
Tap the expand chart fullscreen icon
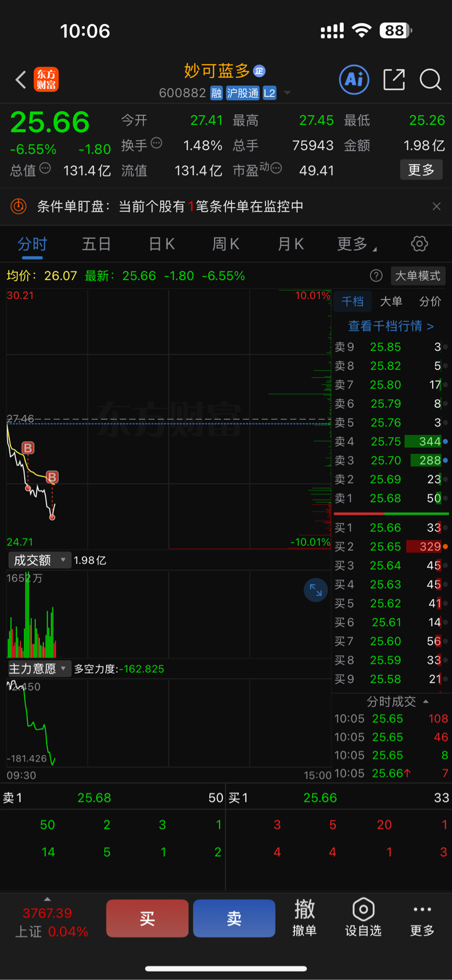point(315,590)
